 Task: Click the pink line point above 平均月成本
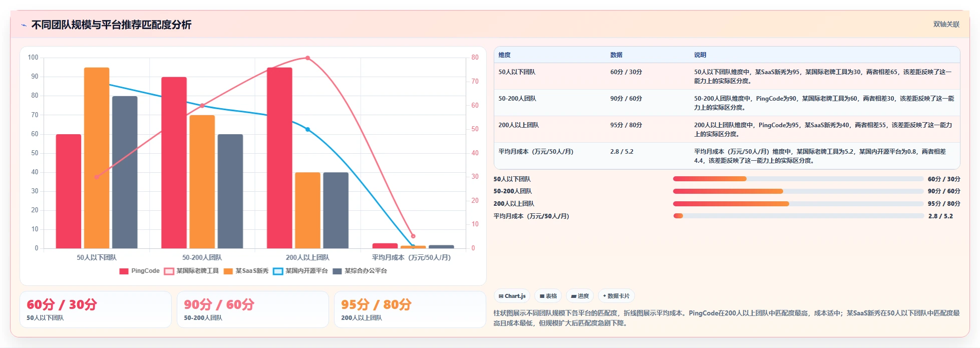click(x=413, y=236)
